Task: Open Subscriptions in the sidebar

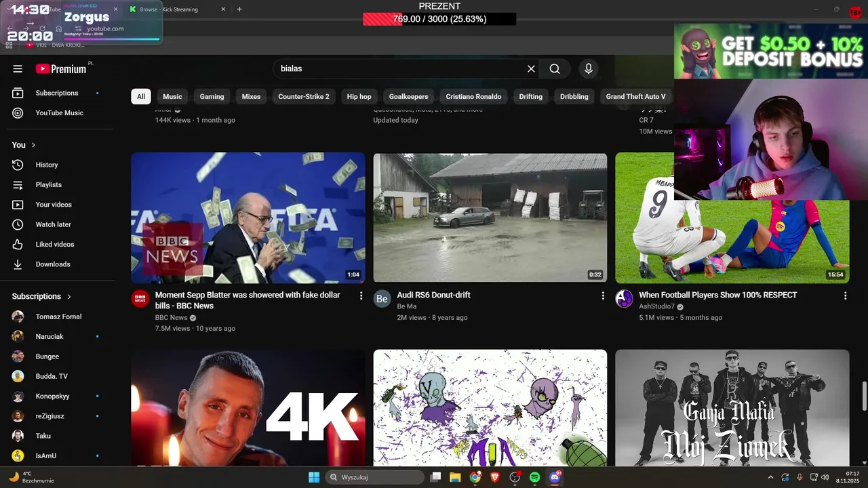Action: click(x=57, y=93)
